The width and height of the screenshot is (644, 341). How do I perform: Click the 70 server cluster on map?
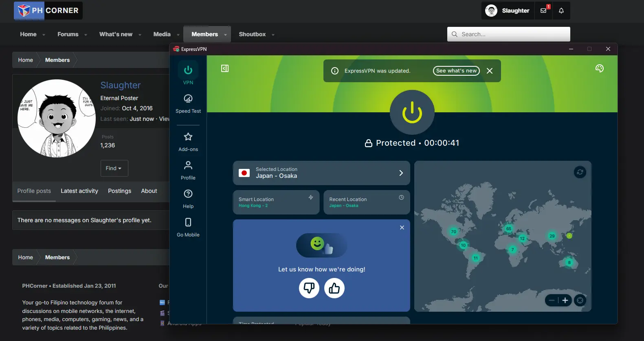point(453,232)
